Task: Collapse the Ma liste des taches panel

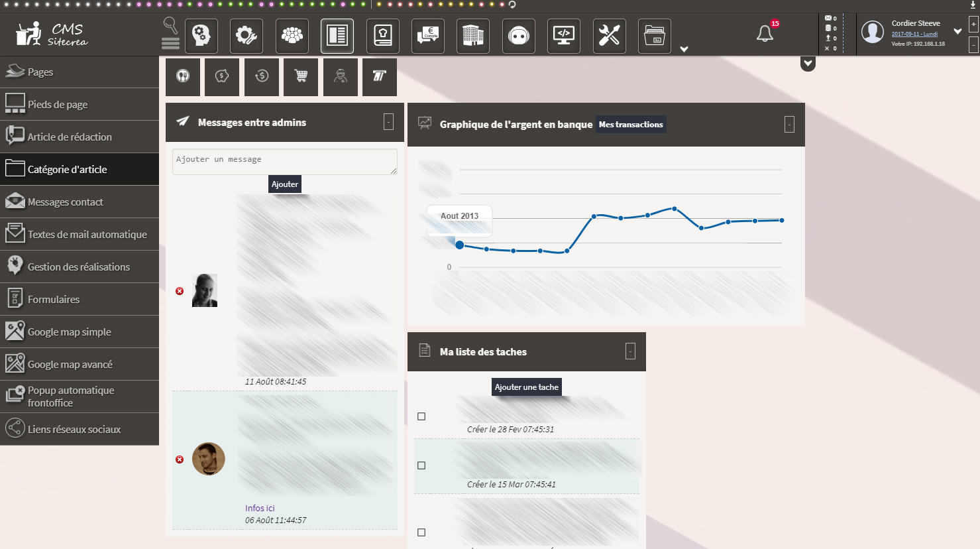Action: pyautogui.click(x=630, y=351)
